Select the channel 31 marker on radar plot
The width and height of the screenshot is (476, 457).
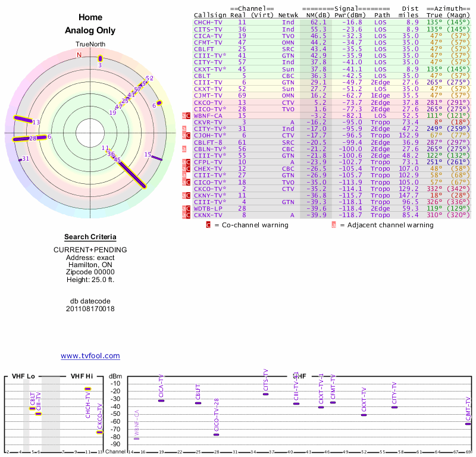[21, 159]
